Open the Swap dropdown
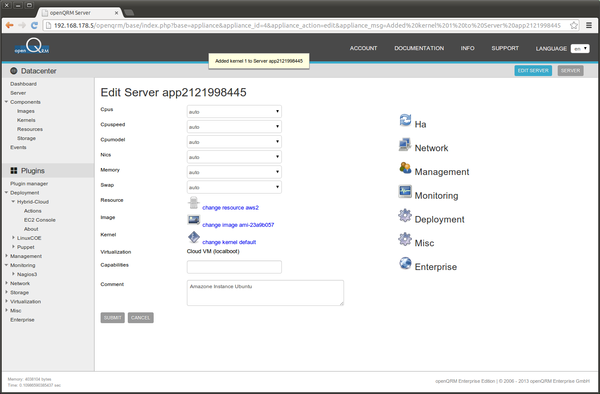600x394 pixels. pos(234,187)
